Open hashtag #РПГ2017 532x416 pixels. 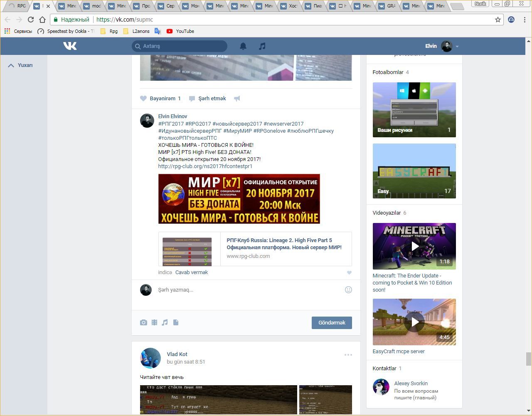tap(171, 124)
